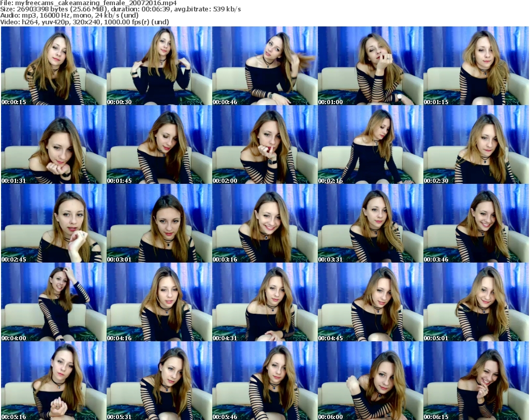Select the thumbnail timestamped 00:00:46

pos(264,66)
